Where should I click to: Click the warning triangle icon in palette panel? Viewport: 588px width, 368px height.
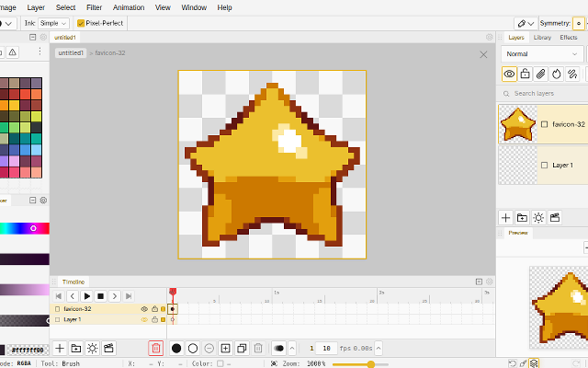[x=12, y=52]
